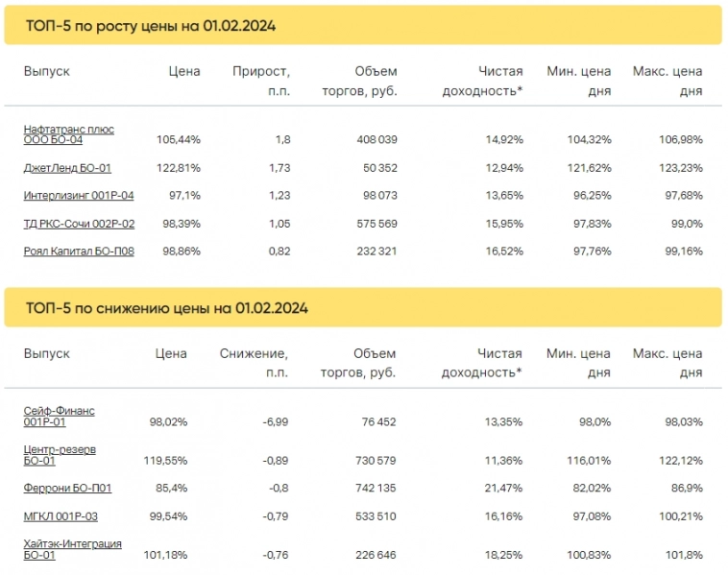Open the ТД РКС-Сочи 002Р-02 link
Screen dimensions: 728x575
click(x=79, y=224)
